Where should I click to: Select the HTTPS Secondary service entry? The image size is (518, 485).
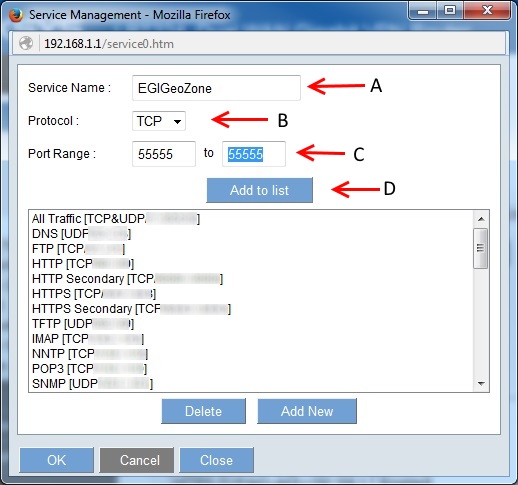[131, 309]
